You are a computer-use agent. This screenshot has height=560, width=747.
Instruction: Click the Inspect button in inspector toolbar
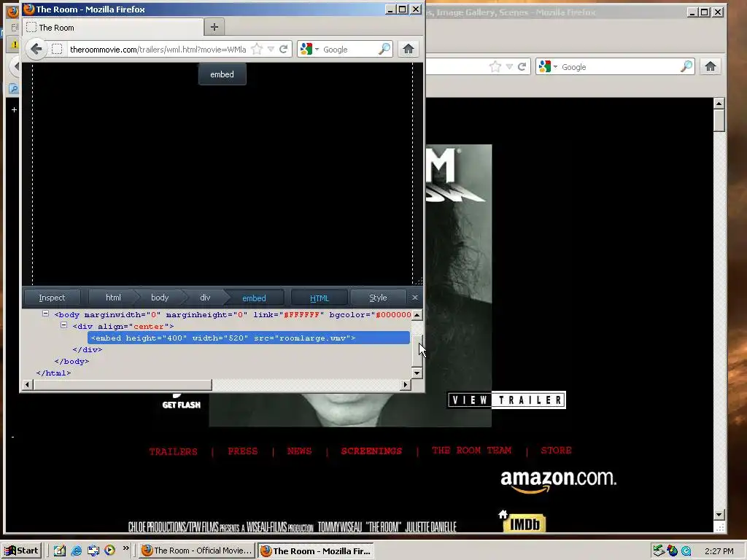point(52,297)
